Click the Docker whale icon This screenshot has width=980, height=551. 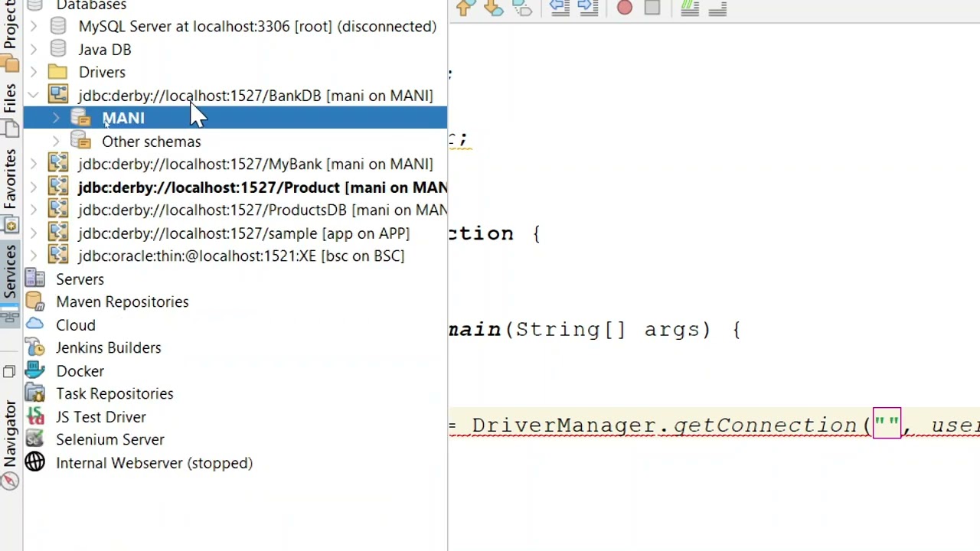[x=35, y=370]
